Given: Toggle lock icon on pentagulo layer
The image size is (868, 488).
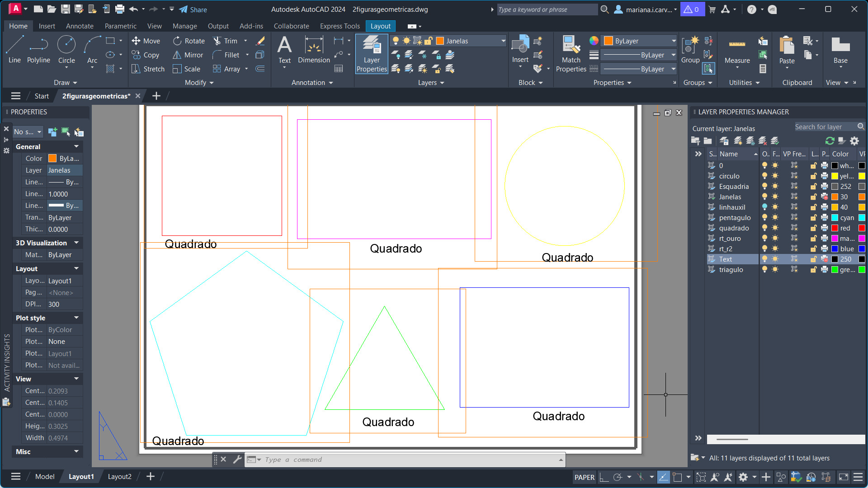Looking at the screenshot, I should (x=813, y=218).
